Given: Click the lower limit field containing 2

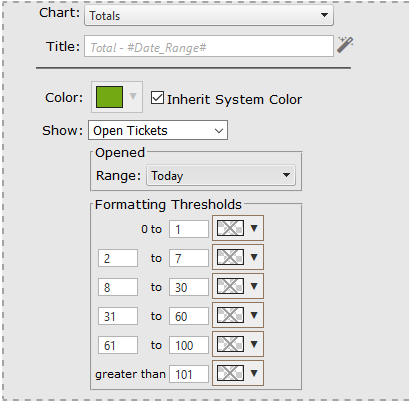Looking at the screenshot, I should [x=118, y=258].
